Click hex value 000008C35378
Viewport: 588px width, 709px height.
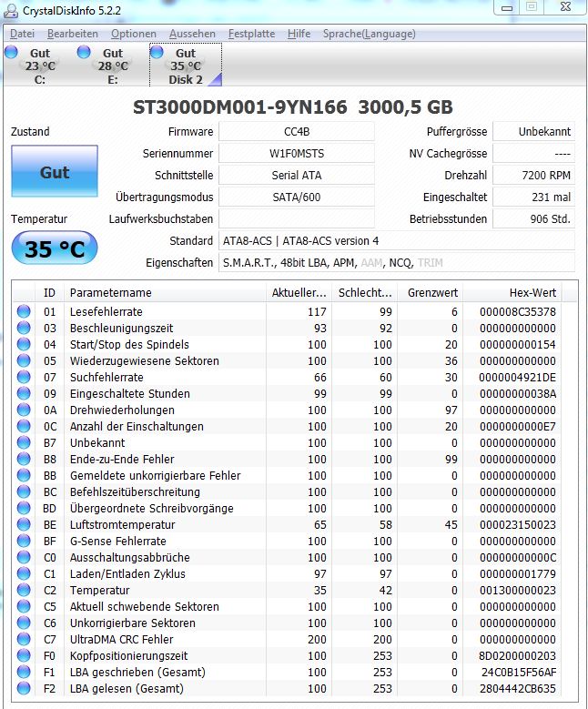point(517,311)
